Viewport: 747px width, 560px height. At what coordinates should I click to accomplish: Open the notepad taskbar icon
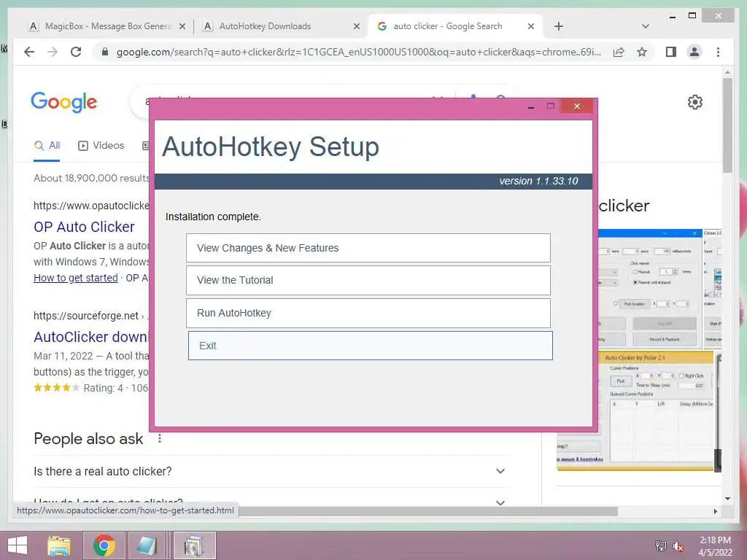pos(147,545)
